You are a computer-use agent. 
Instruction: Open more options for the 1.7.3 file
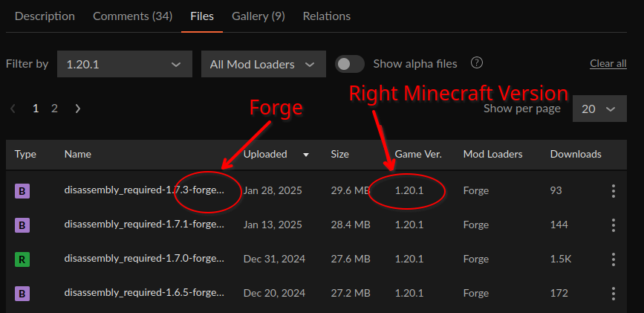[x=613, y=191]
